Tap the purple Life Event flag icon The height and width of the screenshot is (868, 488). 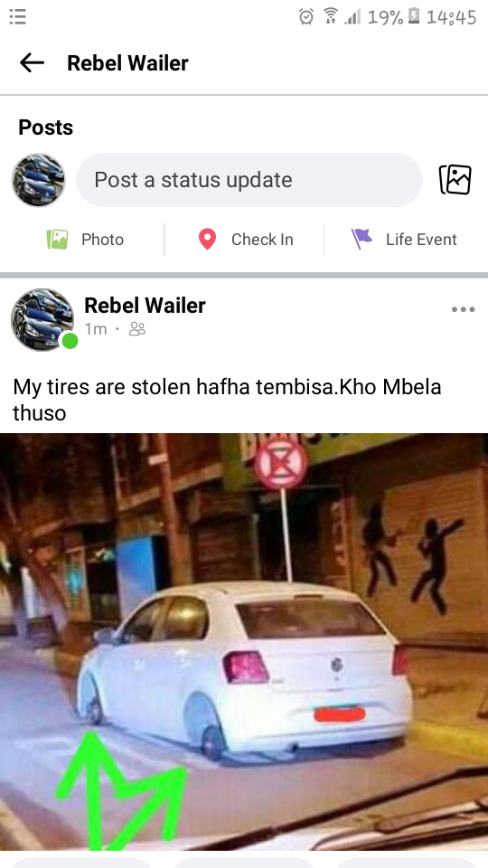(x=361, y=239)
